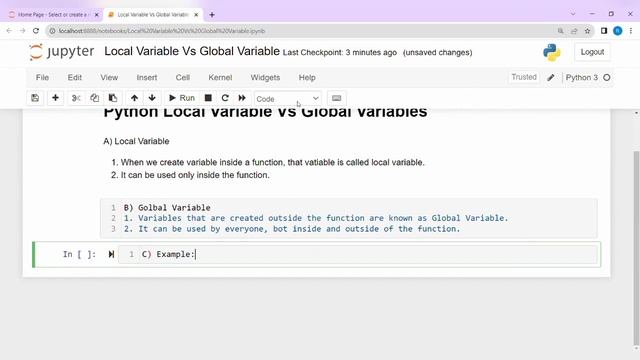The width and height of the screenshot is (640, 360).
Task: Open the File menu
Action: click(x=42, y=78)
